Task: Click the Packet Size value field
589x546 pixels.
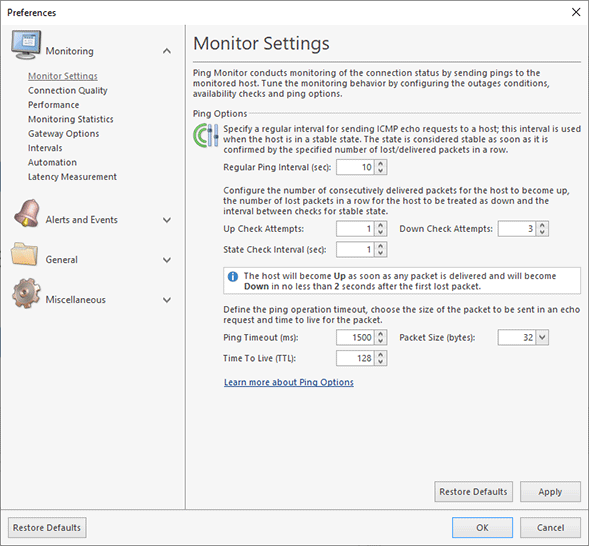Action: point(517,337)
